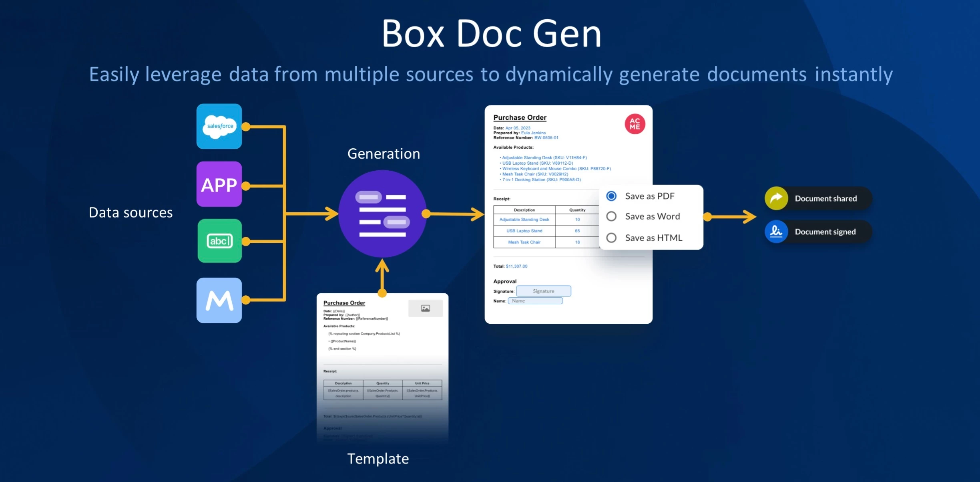Click the USB Laptop Stand quantity cell
This screenshot has height=482, width=980.
(577, 230)
